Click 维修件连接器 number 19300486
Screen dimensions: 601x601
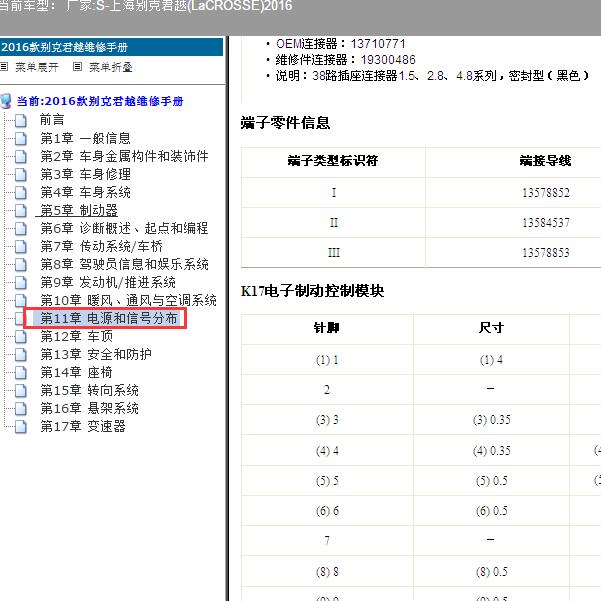coord(388,60)
